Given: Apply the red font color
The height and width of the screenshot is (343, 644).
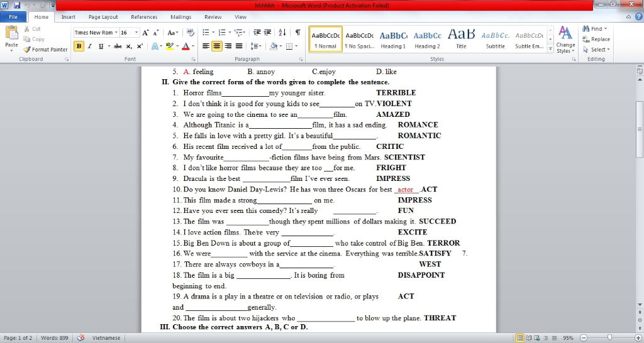Looking at the screenshot, I should coord(186,46).
